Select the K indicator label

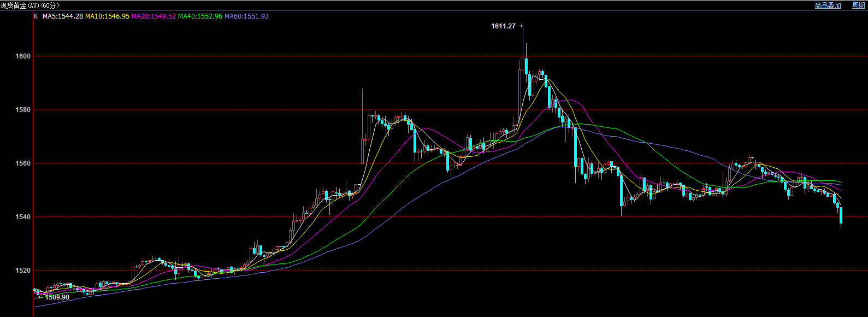click(36, 16)
